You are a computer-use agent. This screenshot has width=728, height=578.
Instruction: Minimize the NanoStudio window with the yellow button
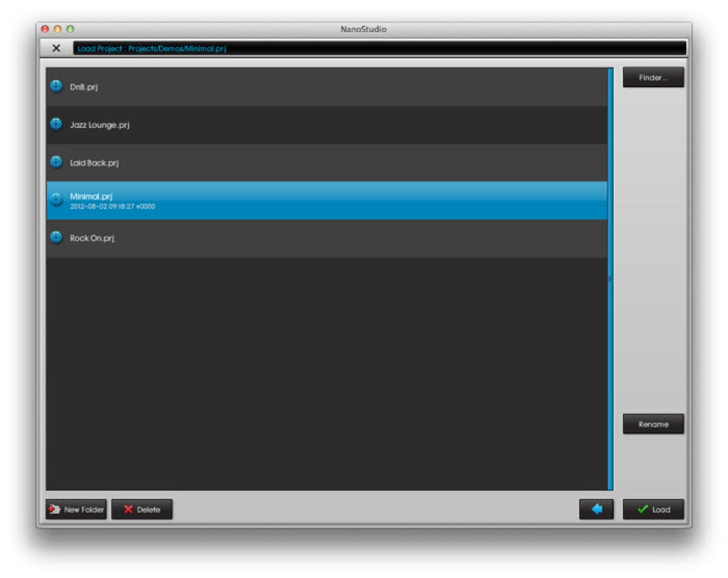click(x=58, y=29)
